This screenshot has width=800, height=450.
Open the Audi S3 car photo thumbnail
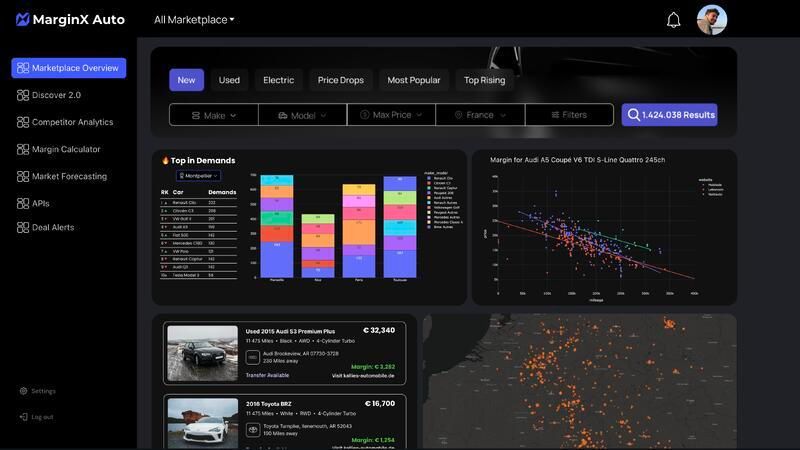tap(203, 353)
